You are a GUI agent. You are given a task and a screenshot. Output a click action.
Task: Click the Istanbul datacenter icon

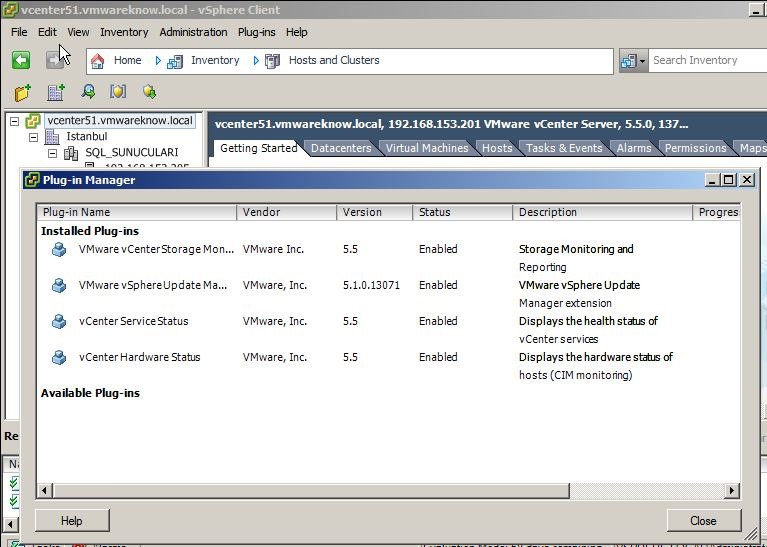pos(52,137)
